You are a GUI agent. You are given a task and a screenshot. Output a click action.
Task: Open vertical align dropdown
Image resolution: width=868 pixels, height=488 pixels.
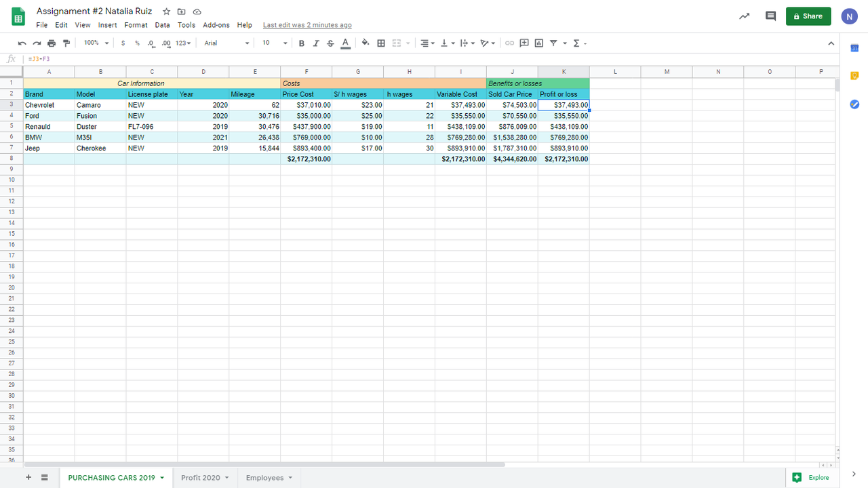click(x=448, y=43)
